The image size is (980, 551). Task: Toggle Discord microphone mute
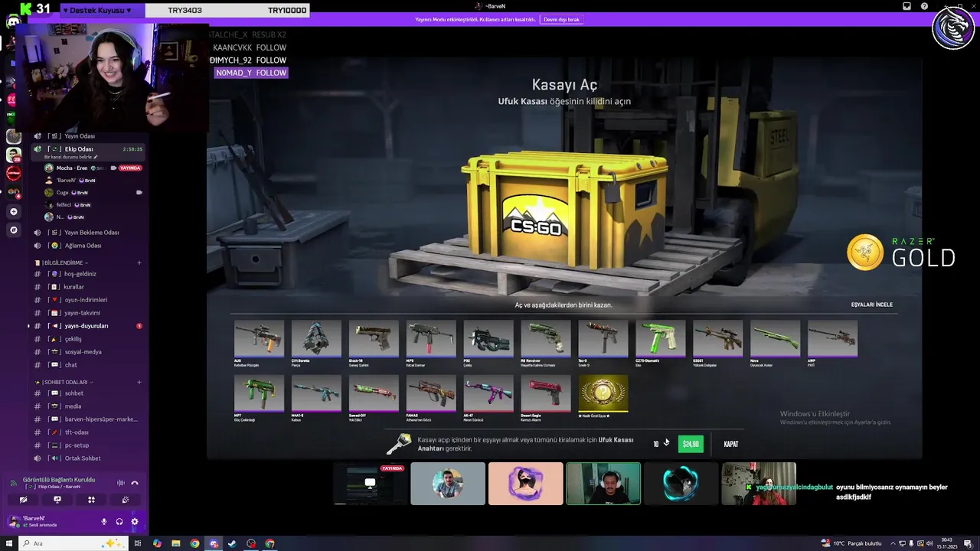[104, 522]
